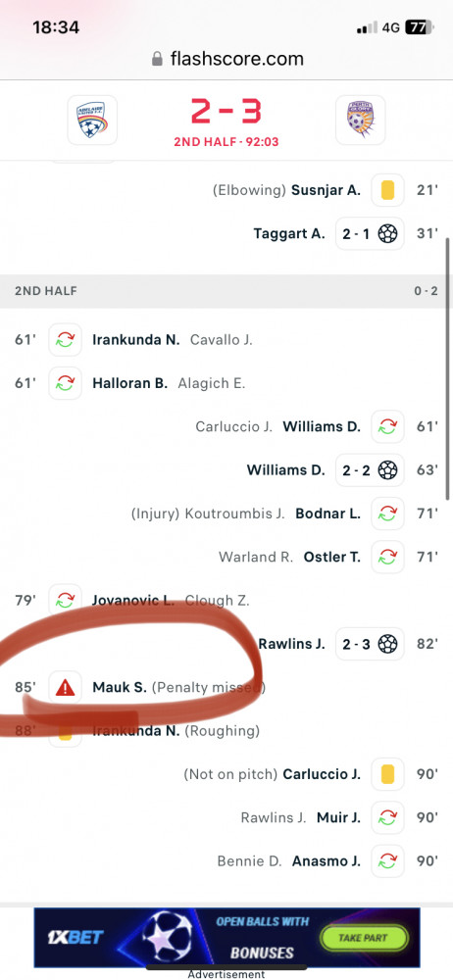
Task: Tap the substitution icon beside Irankunda N.
Action: [x=65, y=339]
